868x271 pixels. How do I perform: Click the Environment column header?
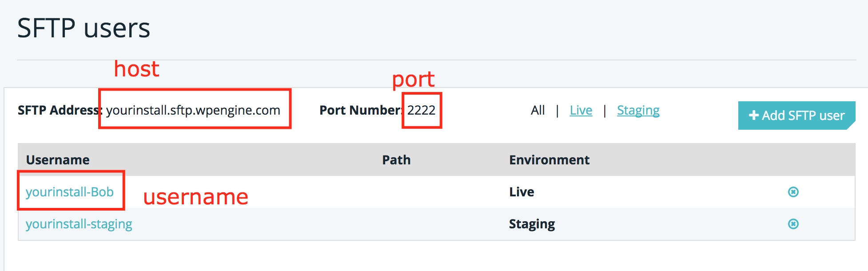coord(549,160)
